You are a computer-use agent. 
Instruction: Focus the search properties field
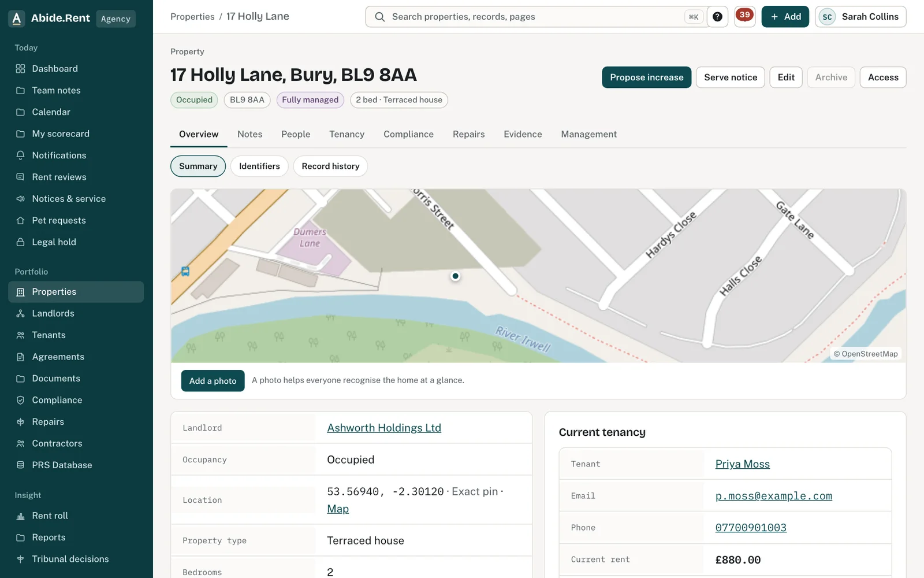pos(536,17)
